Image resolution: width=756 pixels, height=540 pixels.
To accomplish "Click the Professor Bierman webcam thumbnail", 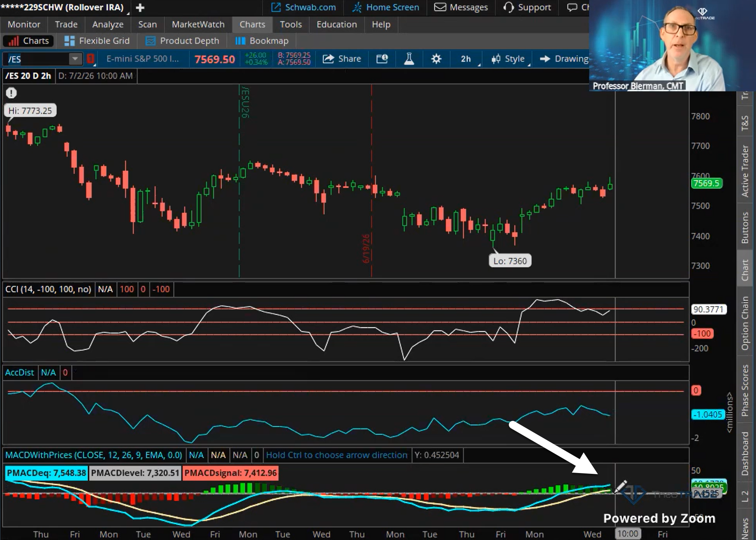I will pyautogui.click(x=673, y=46).
